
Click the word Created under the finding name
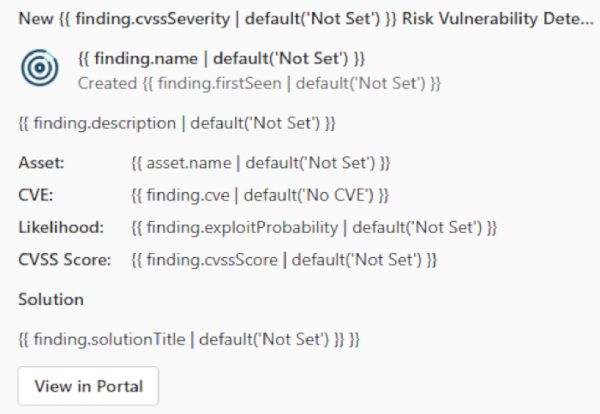tap(105, 80)
